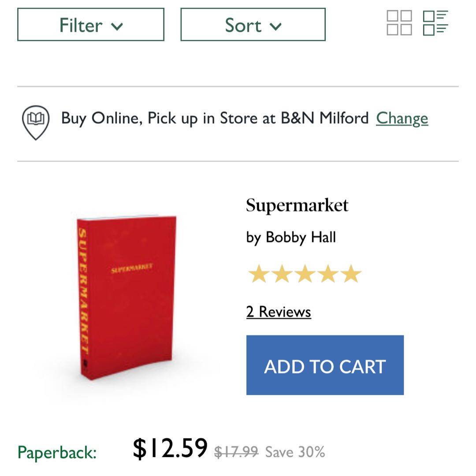This screenshot has height=476, width=476.
Task: Click the first gold rating star
Action: pyautogui.click(x=259, y=274)
